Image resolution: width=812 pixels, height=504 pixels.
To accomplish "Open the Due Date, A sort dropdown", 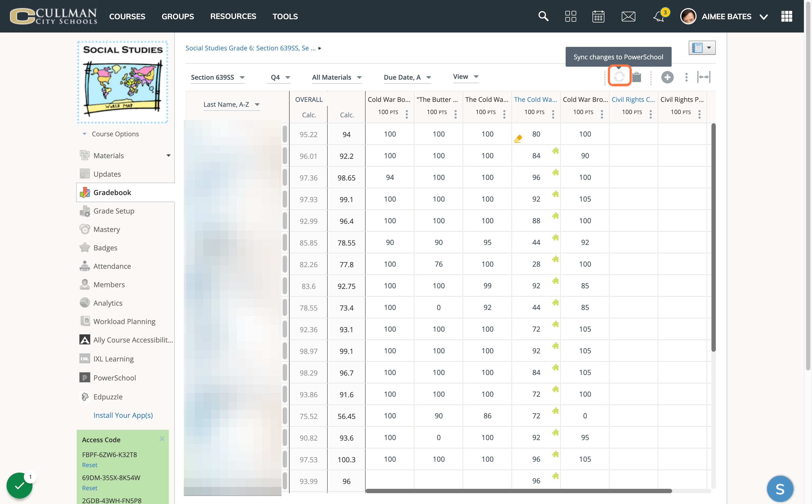I will click(x=407, y=77).
